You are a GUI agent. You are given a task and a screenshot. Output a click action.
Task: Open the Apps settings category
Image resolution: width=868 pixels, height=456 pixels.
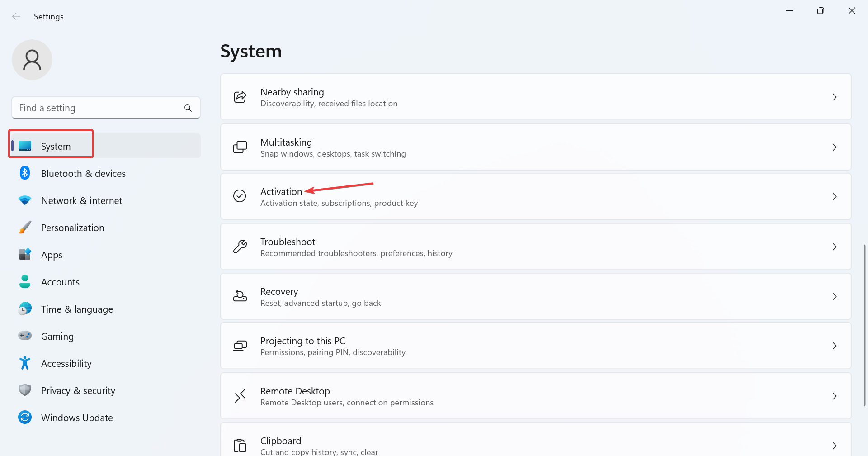52,255
